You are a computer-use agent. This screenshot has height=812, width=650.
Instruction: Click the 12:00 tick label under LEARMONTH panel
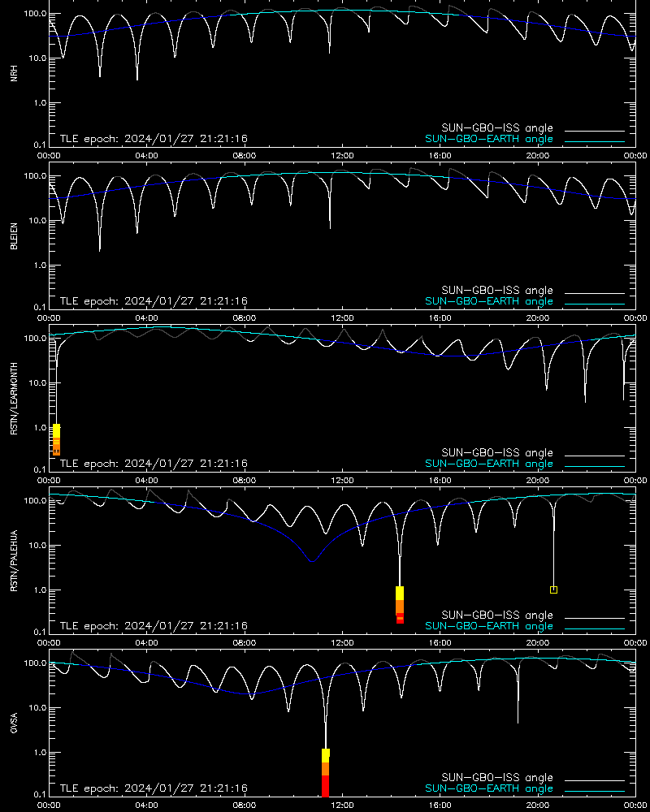click(x=342, y=480)
